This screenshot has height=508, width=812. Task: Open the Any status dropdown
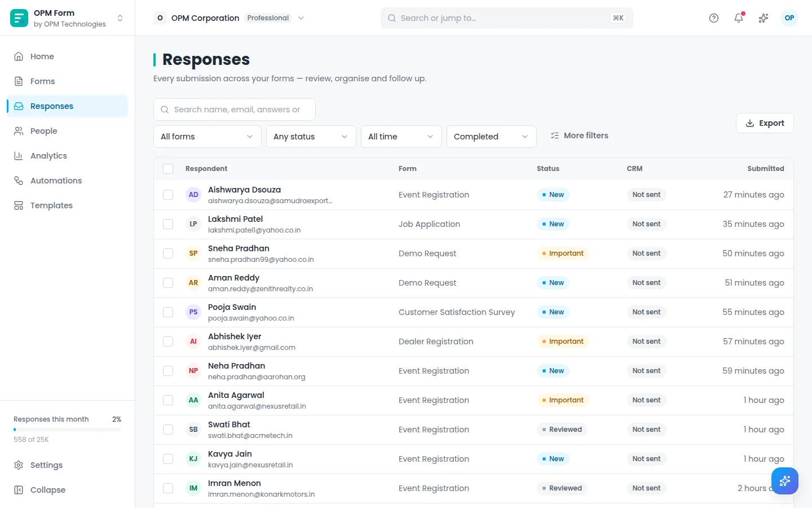[x=311, y=137]
